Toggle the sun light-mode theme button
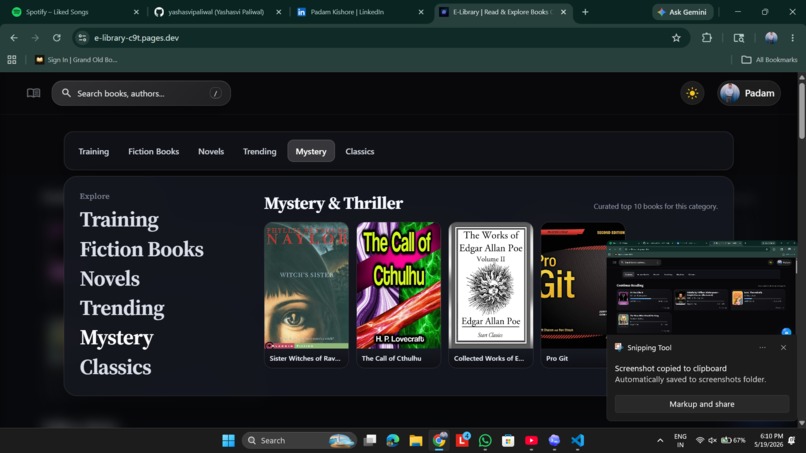The height and width of the screenshot is (453, 806). [x=692, y=94]
